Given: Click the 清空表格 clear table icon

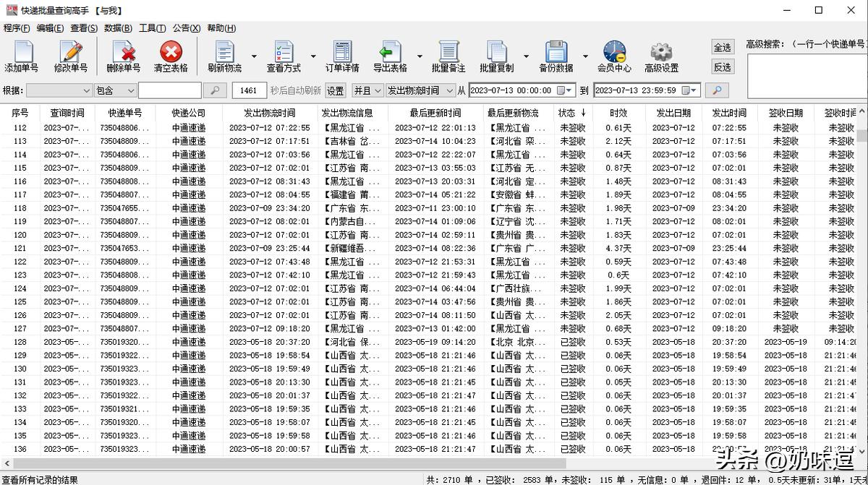Looking at the screenshot, I should pos(171,52).
